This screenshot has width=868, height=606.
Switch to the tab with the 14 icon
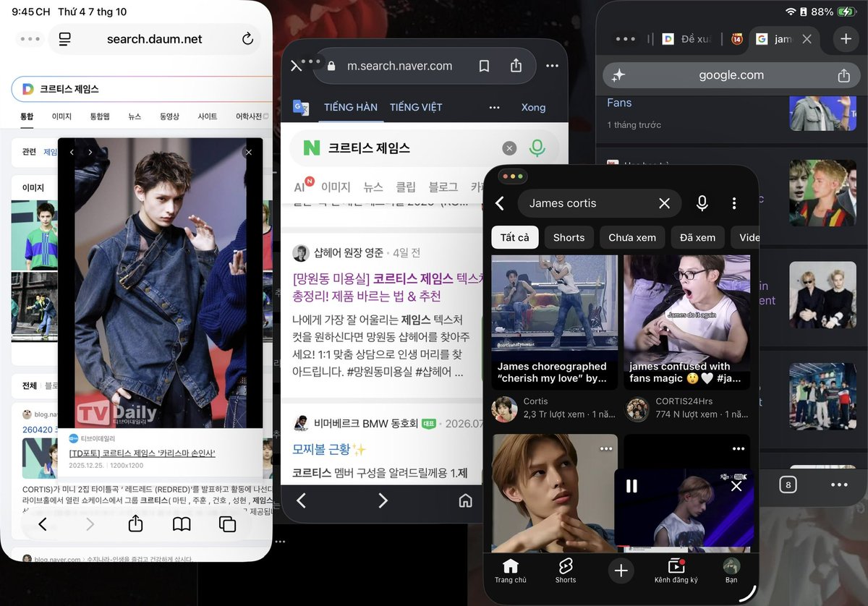(x=737, y=39)
